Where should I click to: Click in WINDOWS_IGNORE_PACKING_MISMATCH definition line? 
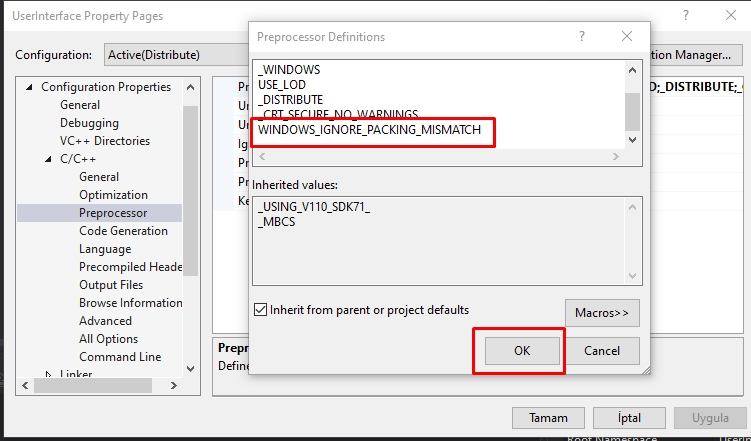point(369,130)
